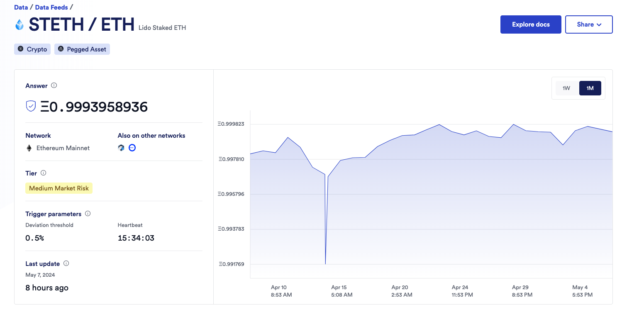Click the Explore docs button
Viewport: 644px width, 324px height.
[x=531, y=24]
